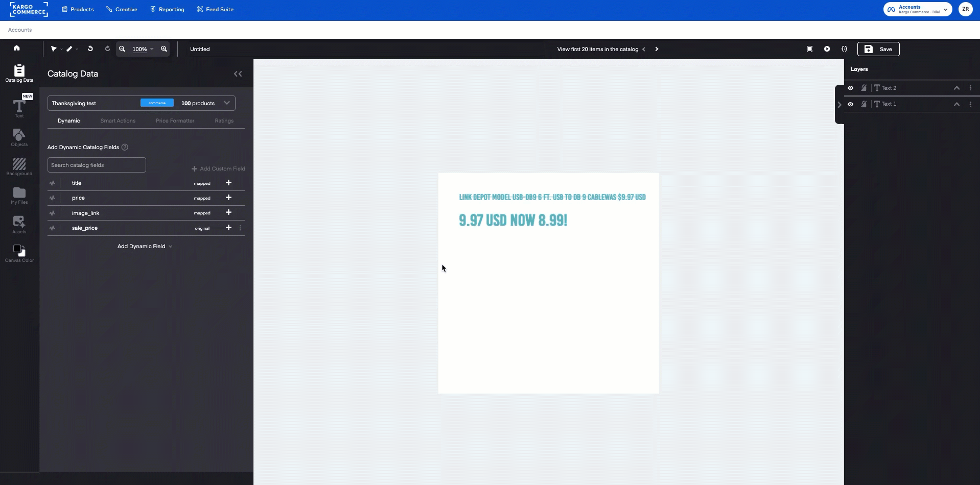The height and width of the screenshot is (485, 980).
Task: Open the code view icon
Action: click(x=845, y=48)
